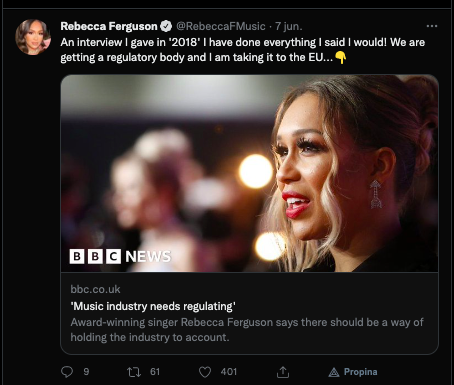Click Rebecca Ferguson's profile avatar

tap(33, 37)
